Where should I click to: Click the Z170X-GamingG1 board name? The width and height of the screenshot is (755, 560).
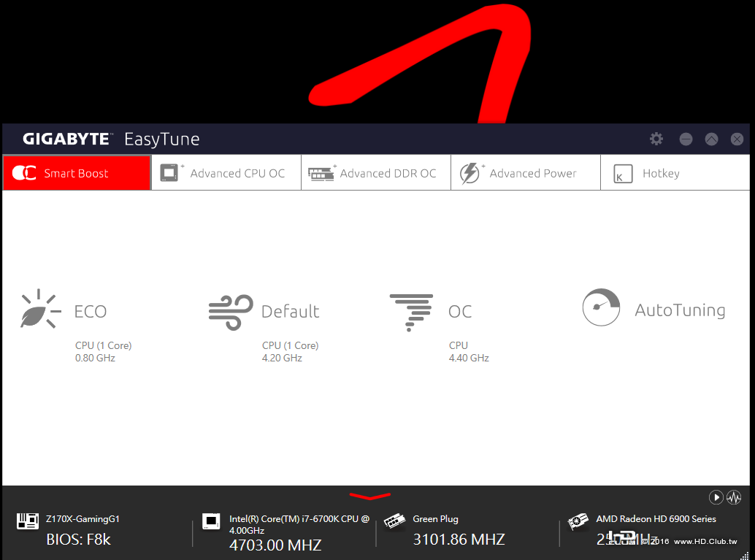[x=83, y=519]
